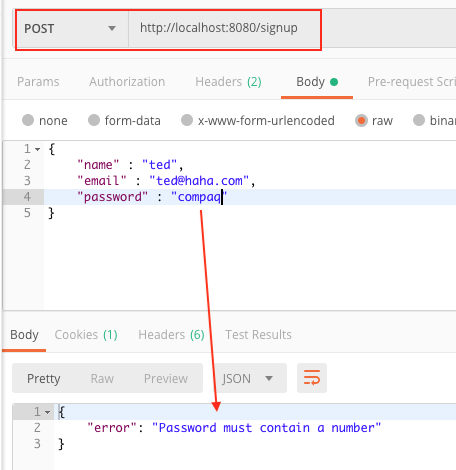Switch to the Params tab
Image resolution: width=456 pixels, height=470 pixels.
[38, 82]
